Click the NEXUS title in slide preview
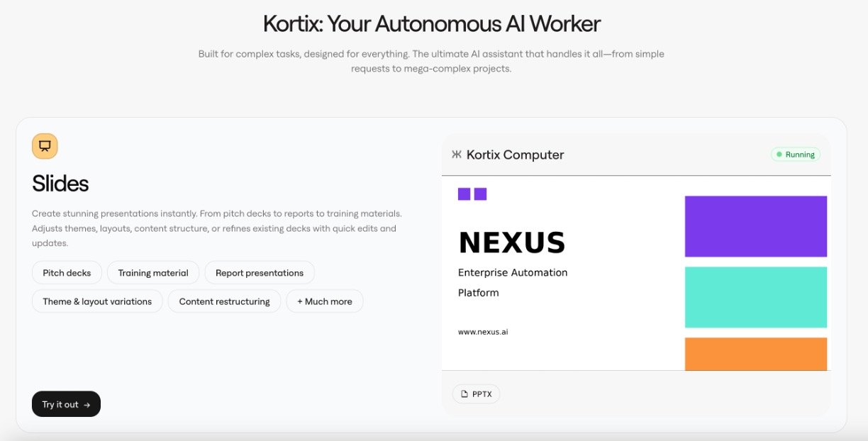The width and height of the screenshot is (868, 441). click(x=511, y=243)
